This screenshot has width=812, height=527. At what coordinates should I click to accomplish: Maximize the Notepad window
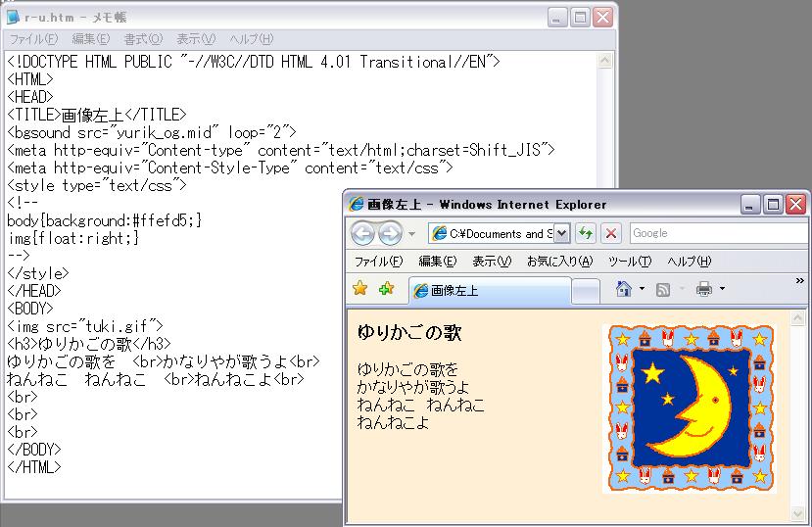tap(580, 18)
